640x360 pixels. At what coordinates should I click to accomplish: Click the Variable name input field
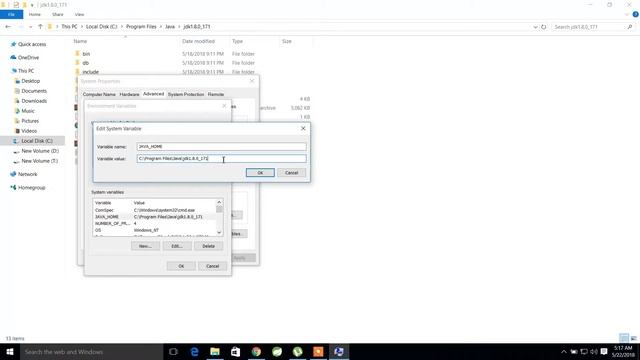[x=221, y=147]
